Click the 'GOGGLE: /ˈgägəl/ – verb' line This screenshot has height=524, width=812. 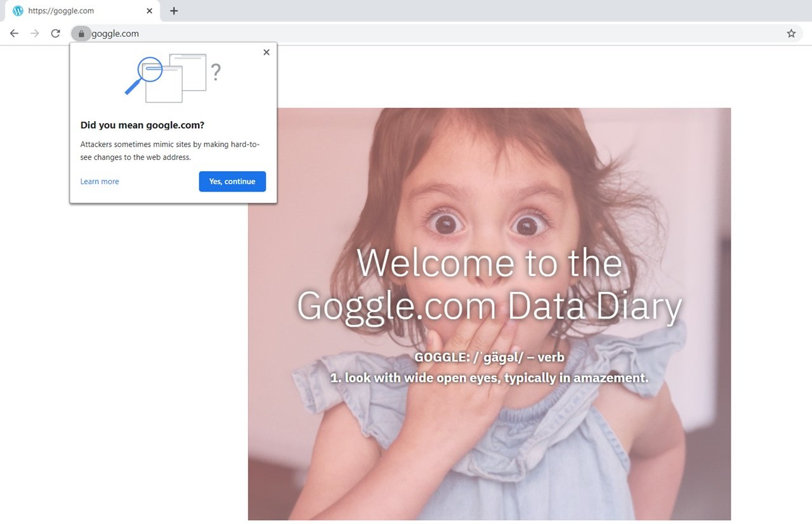pyautogui.click(x=489, y=357)
